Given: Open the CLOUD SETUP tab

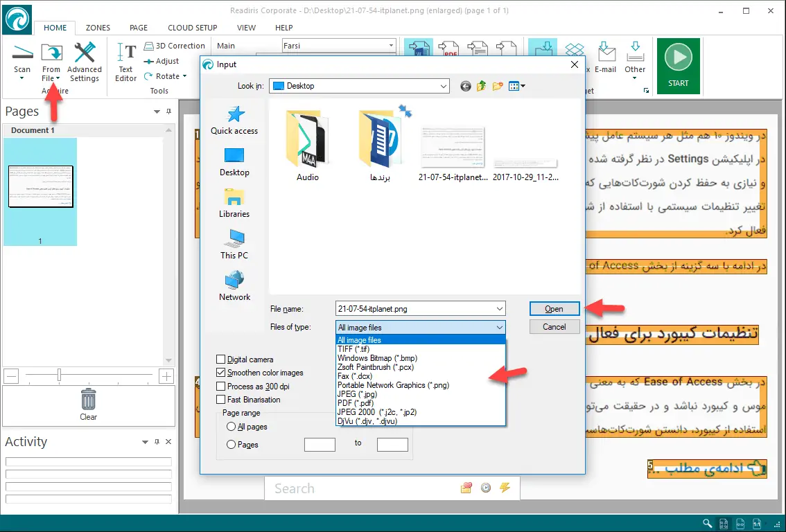Looking at the screenshot, I should tap(193, 28).
